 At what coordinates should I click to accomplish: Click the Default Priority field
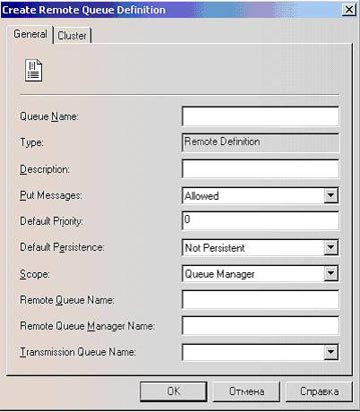click(260, 220)
